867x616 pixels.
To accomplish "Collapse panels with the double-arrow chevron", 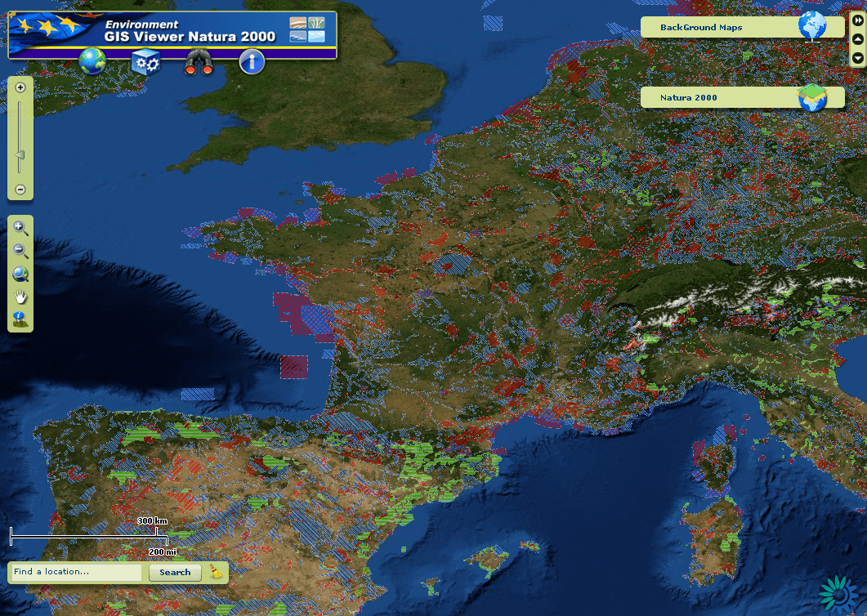I will [x=857, y=20].
